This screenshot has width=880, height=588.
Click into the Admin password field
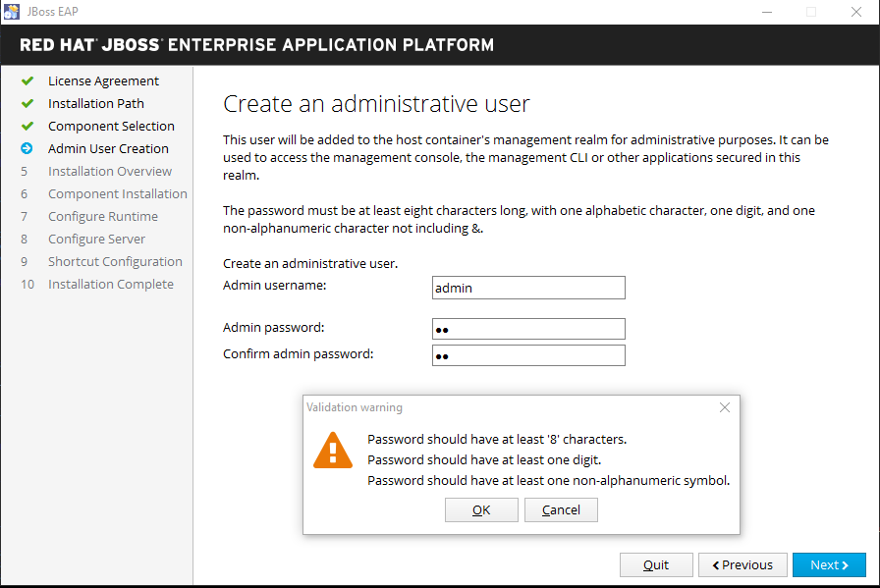coord(528,329)
